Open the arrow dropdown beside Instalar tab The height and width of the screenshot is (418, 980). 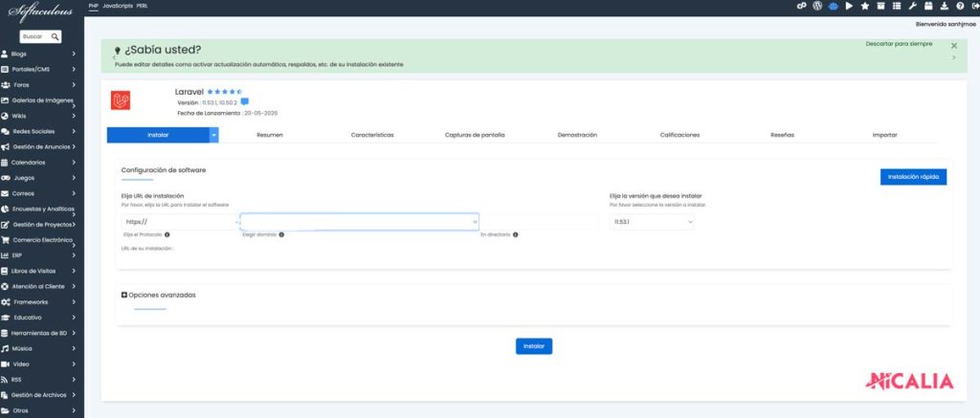(x=213, y=135)
